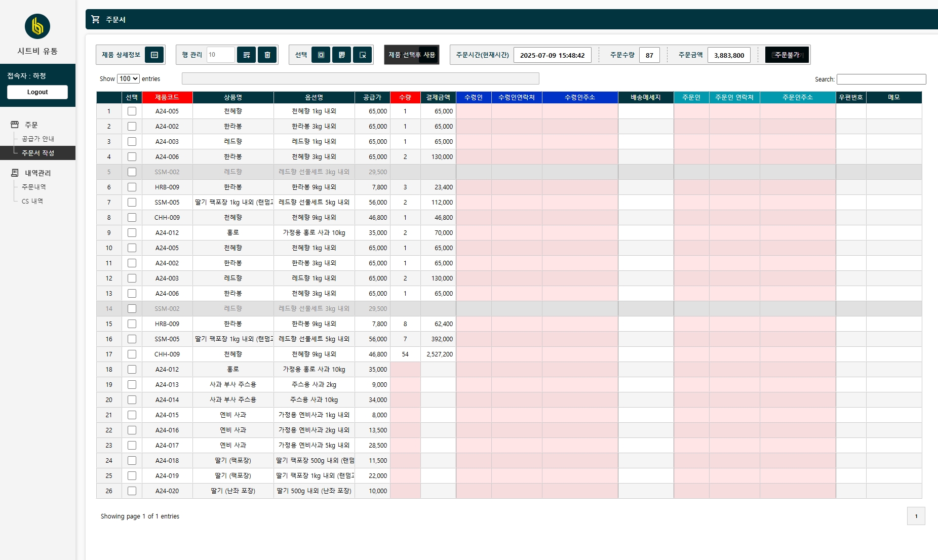Click the checklist select icon in 선택 group
The image size is (938, 560).
coord(342,55)
